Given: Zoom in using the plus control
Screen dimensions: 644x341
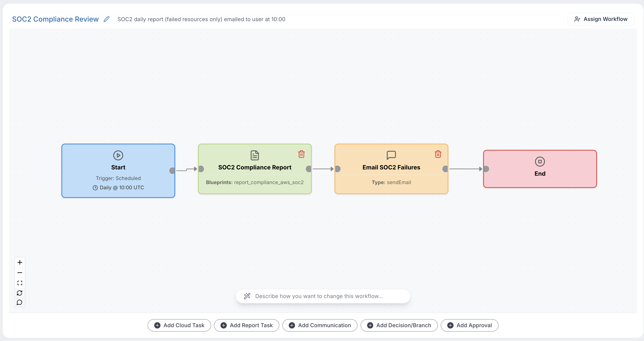Looking at the screenshot, I should click(x=20, y=262).
